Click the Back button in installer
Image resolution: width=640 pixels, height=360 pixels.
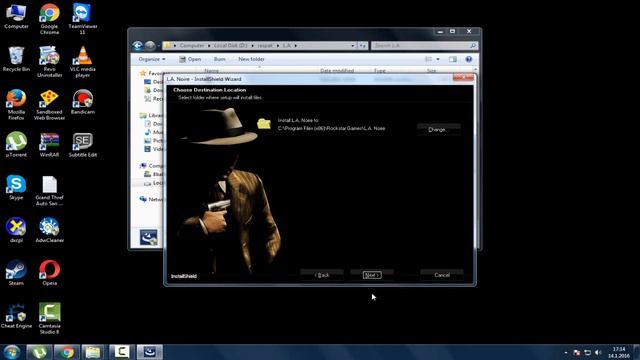click(x=322, y=275)
